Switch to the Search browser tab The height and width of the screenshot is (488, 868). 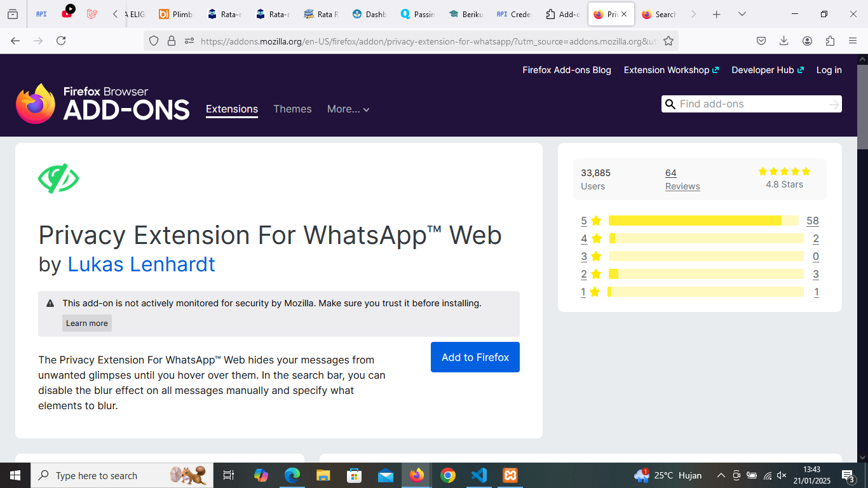click(659, 14)
